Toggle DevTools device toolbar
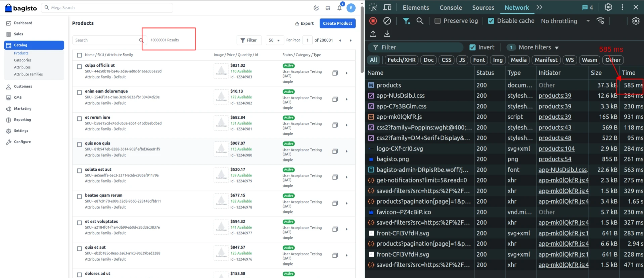644x278 pixels. pos(387,7)
